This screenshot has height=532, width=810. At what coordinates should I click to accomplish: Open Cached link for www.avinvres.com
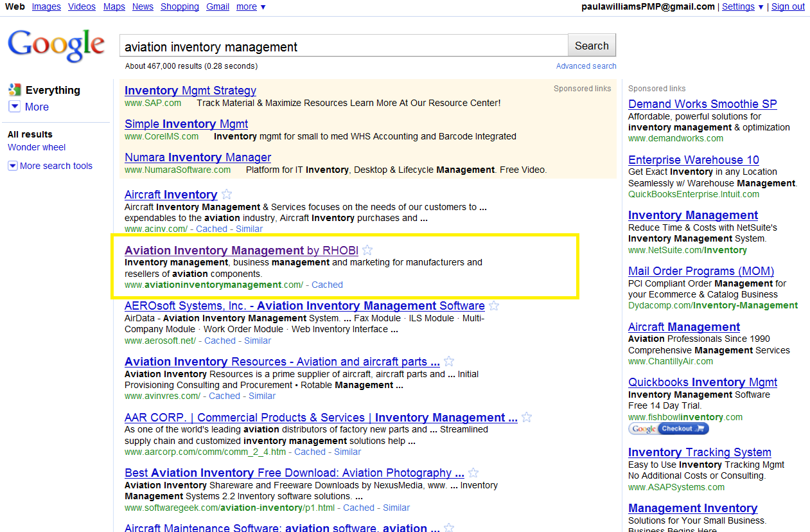(225, 396)
